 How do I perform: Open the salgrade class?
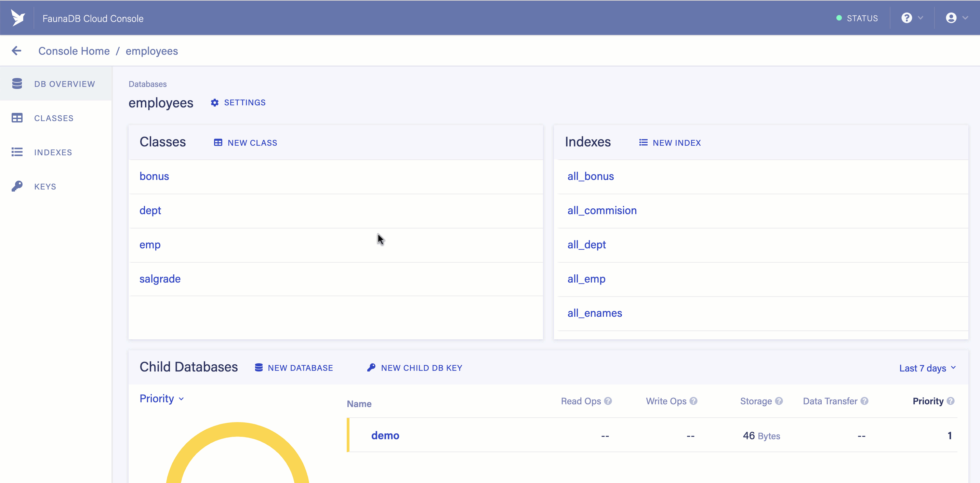[x=160, y=279]
